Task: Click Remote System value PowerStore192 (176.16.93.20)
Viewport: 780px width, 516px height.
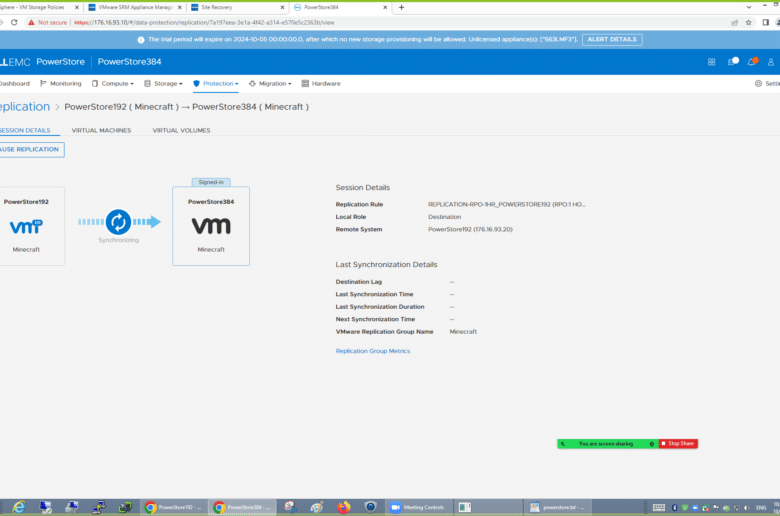Action: [x=470, y=229]
